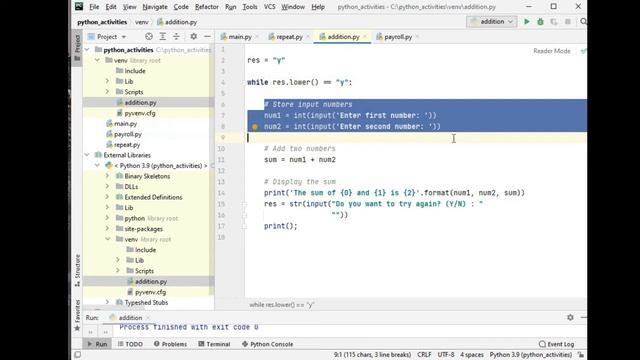Start debugging with the bug icon

point(540,22)
